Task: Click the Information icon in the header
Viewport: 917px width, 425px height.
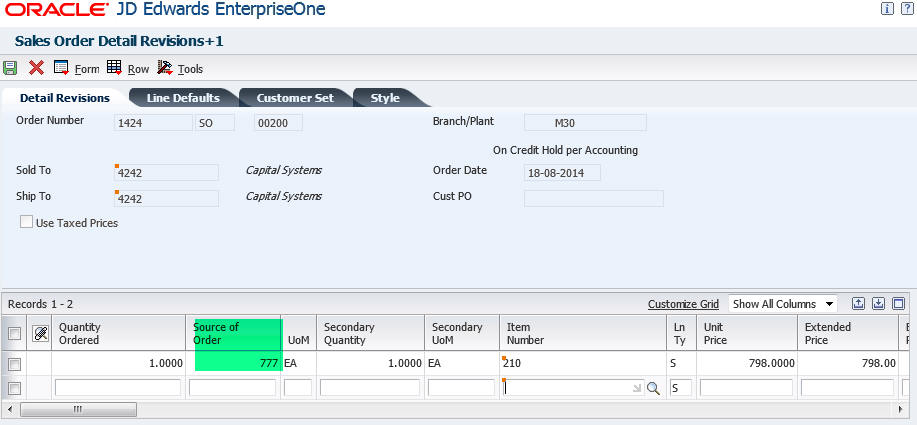Action: (887, 8)
